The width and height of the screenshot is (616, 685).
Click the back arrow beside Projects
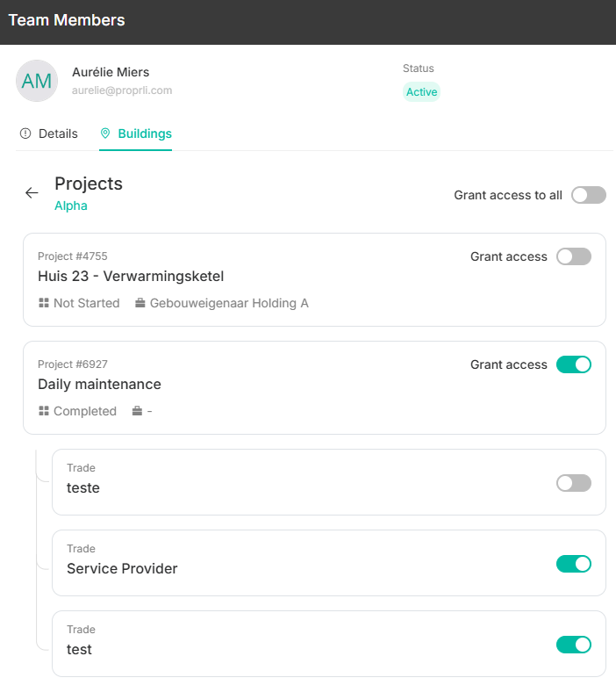[x=32, y=192]
